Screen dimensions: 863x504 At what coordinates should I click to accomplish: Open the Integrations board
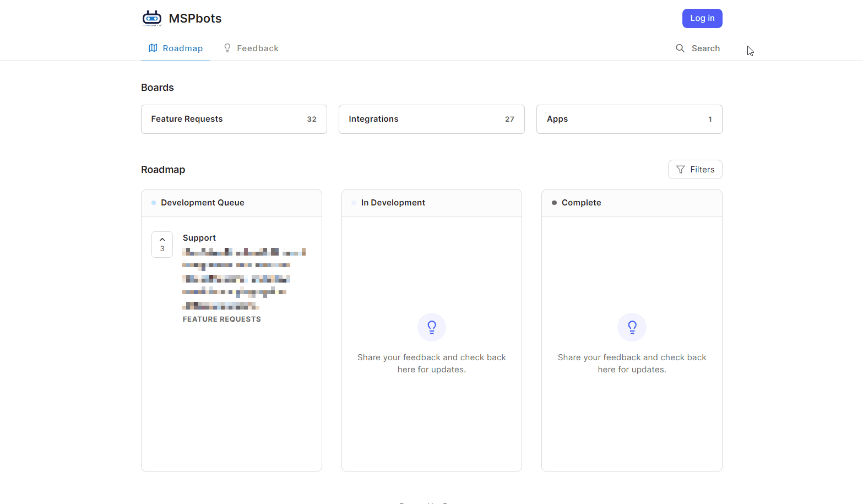coord(431,119)
